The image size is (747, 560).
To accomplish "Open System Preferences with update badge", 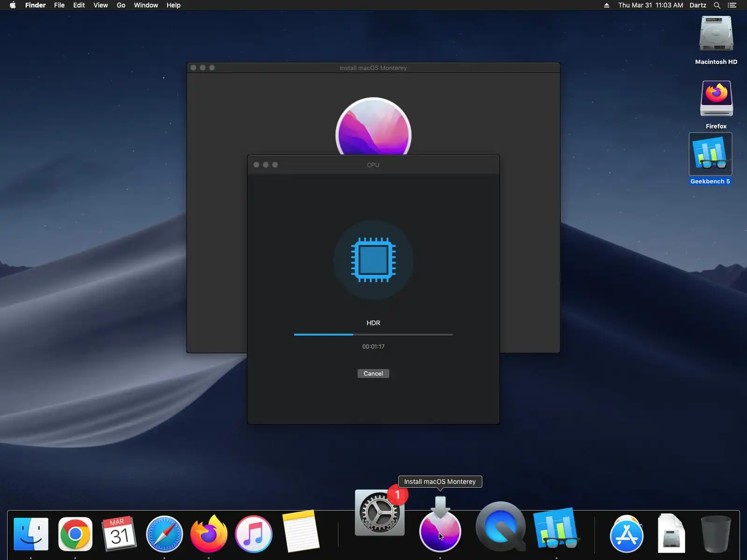I will [380, 512].
